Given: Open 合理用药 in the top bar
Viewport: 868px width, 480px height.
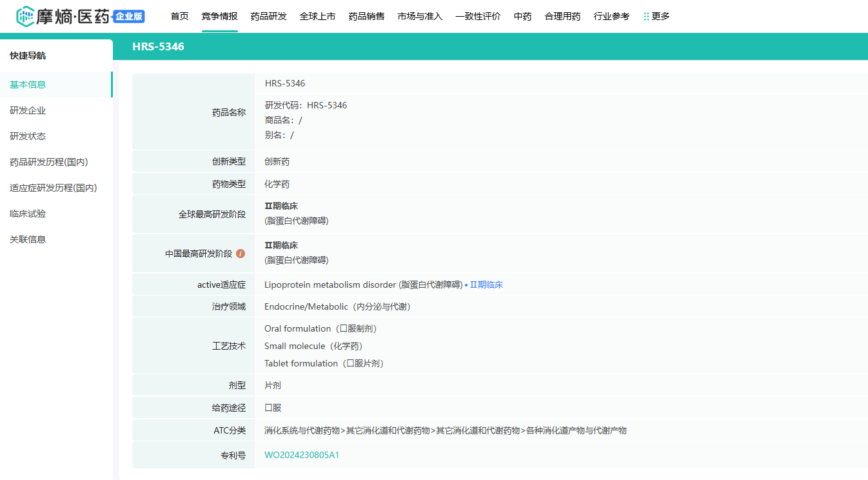Looking at the screenshot, I should click(x=562, y=16).
